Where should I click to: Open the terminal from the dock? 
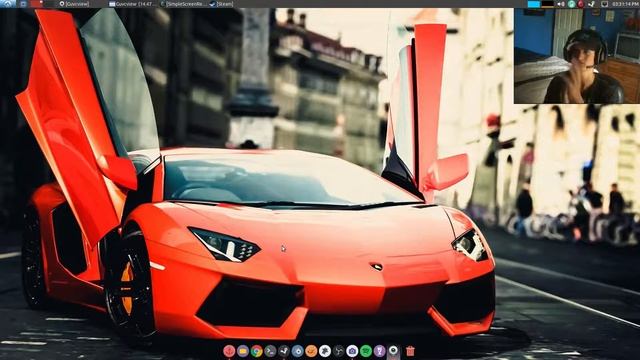[x=270, y=351]
